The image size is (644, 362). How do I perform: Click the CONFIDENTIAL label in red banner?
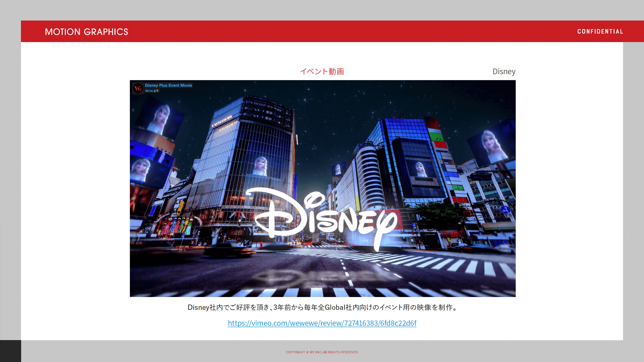[600, 31]
